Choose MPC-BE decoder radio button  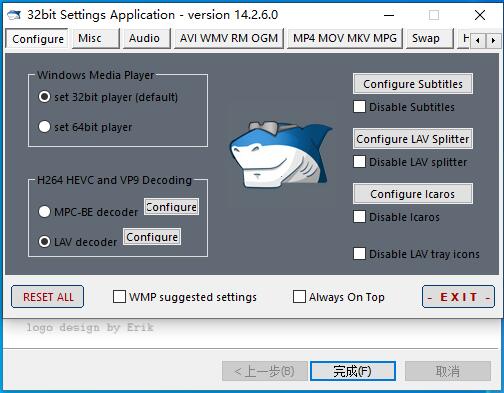click(x=44, y=212)
